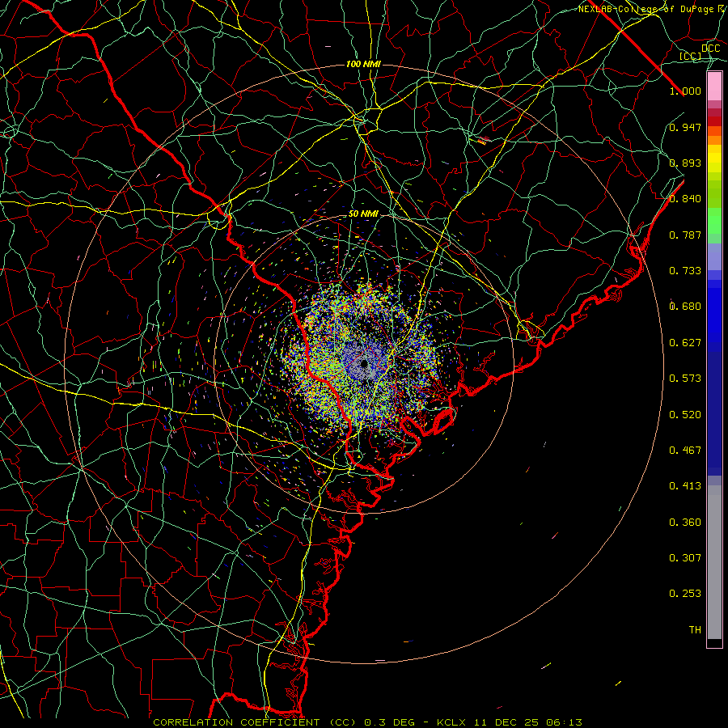Viewport: 728px width, 728px height.
Task: Click the [CC] legend unit label
Action: pos(691,56)
